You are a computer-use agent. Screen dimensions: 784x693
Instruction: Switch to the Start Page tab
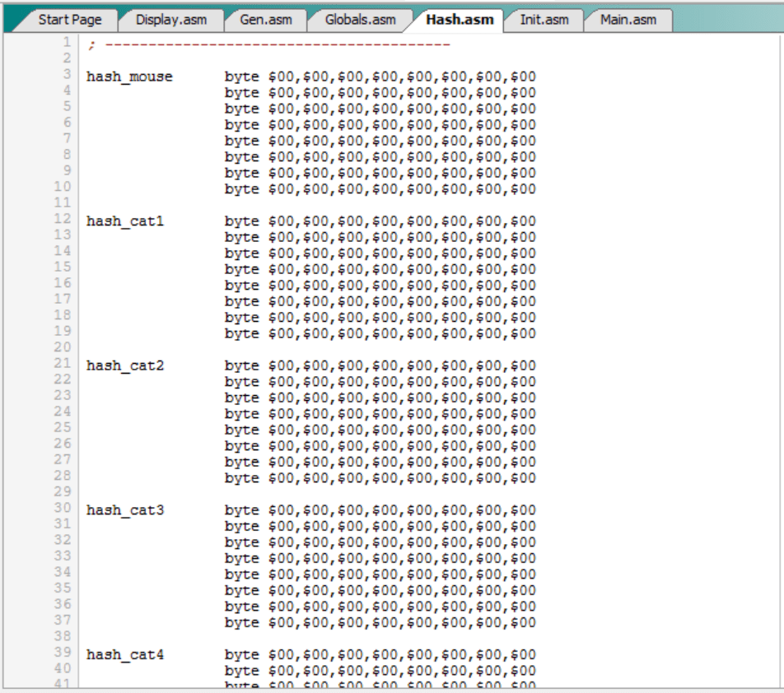(69, 20)
